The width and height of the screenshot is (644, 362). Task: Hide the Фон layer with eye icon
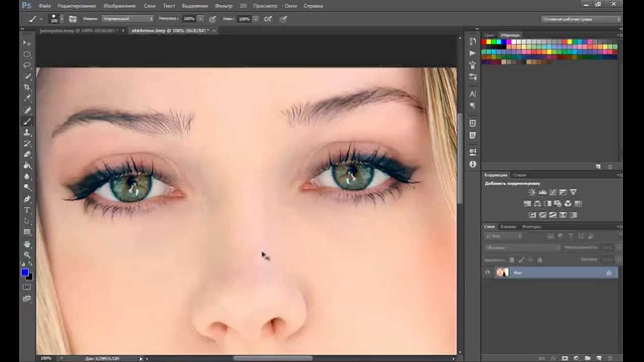[x=487, y=273]
